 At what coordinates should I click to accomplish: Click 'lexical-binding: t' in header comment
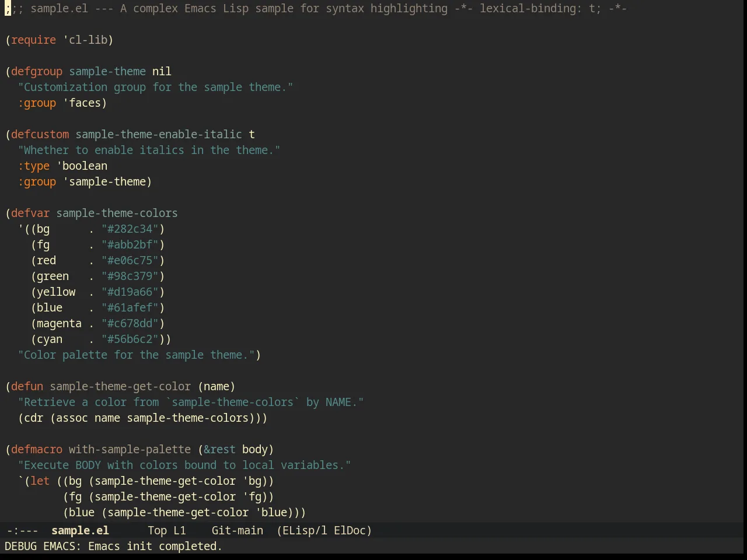click(x=537, y=8)
